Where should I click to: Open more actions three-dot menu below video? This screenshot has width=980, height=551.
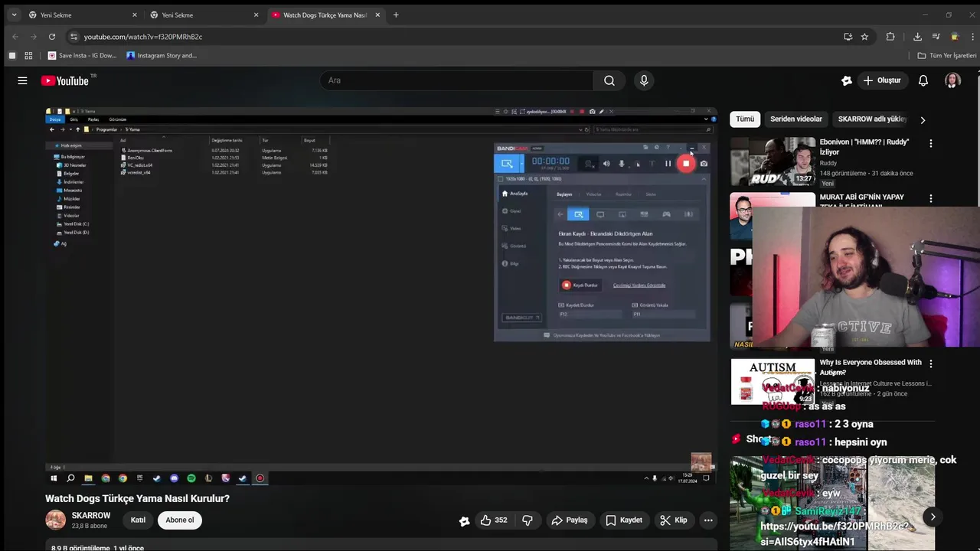[x=708, y=520]
